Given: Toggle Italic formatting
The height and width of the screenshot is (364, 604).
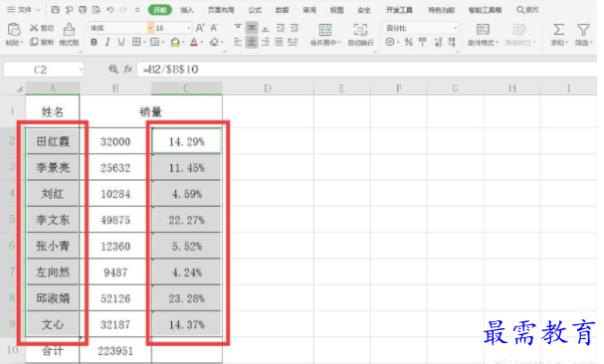Looking at the screenshot, I should pyautogui.click(x=107, y=42).
